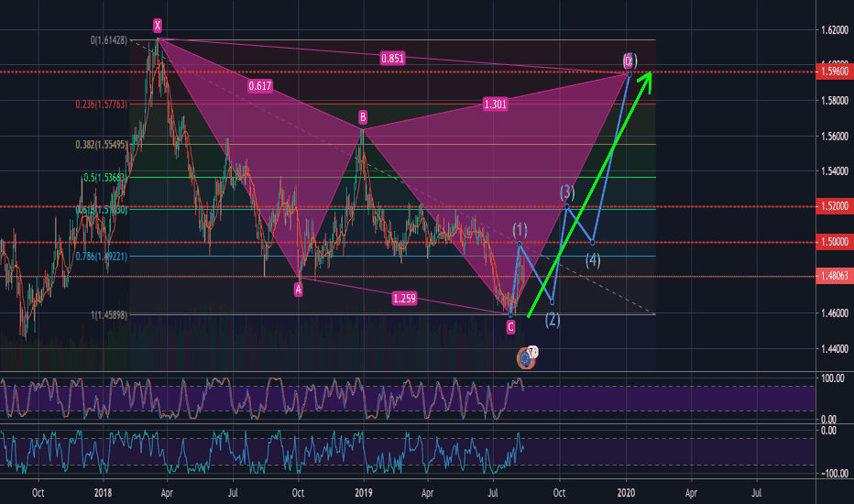Image resolution: width=854 pixels, height=504 pixels.
Task: Click the 2018 label on time axis
Action: click(103, 493)
